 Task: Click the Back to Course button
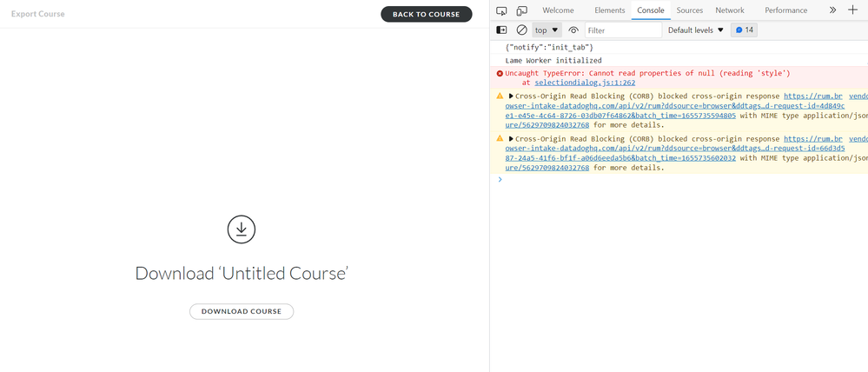(427, 15)
